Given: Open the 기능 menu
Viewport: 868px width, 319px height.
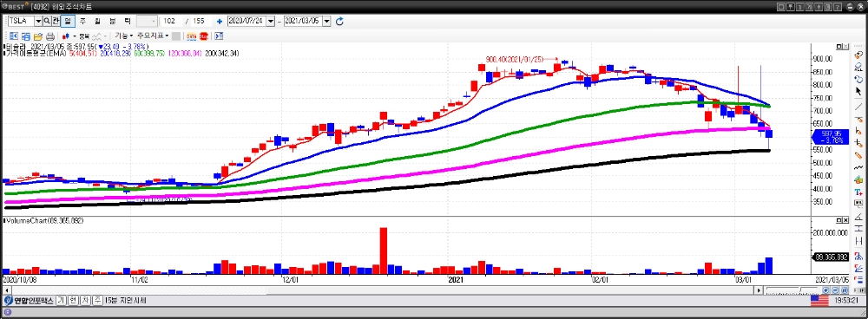Looking at the screenshot, I should (x=124, y=36).
